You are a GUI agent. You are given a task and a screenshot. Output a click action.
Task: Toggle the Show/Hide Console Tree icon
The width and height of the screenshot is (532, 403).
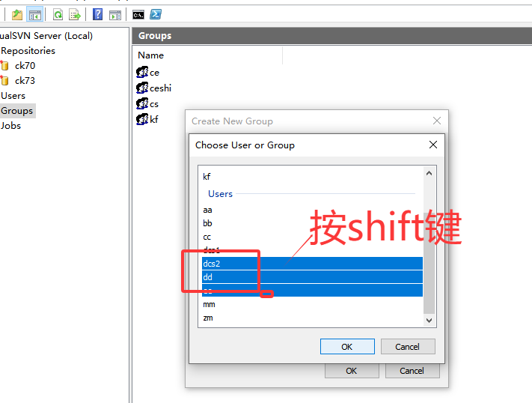35,15
